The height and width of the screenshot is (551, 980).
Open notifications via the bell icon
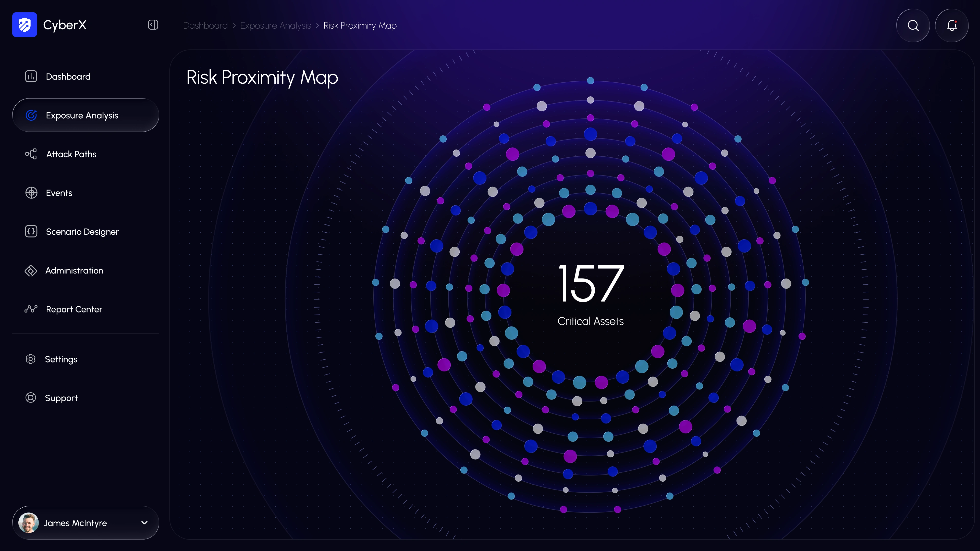[x=952, y=26]
